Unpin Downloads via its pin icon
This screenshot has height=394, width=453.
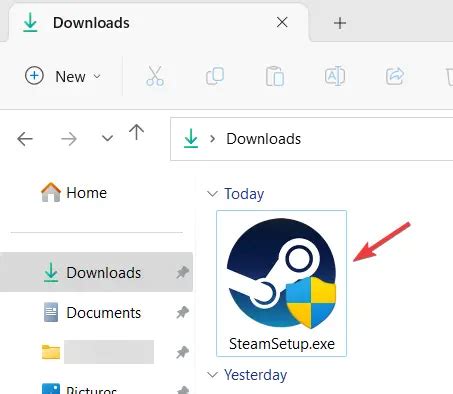pyautogui.click(x=182, y=272)
